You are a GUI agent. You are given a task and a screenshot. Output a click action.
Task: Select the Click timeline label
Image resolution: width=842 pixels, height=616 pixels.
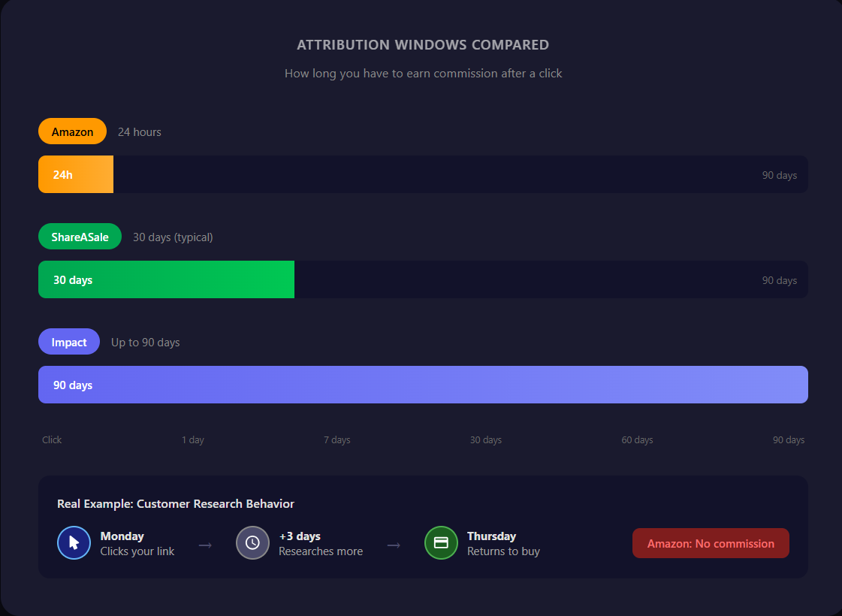[52, 439]
